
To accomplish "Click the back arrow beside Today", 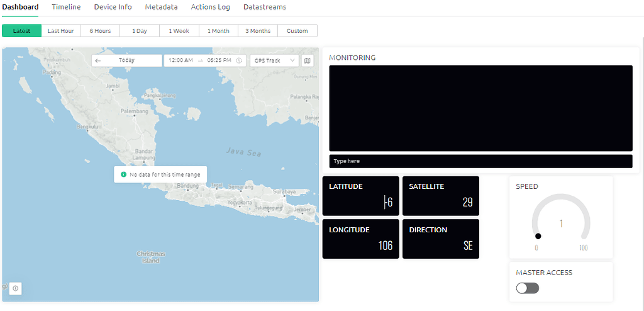I will click(x=97, y=60).
